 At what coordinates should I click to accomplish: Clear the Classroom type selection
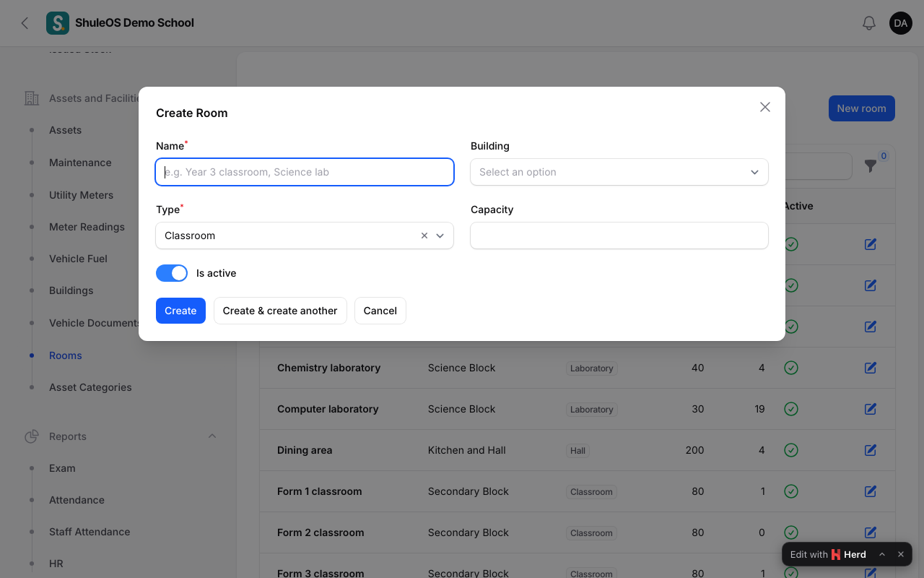point(424,236)
